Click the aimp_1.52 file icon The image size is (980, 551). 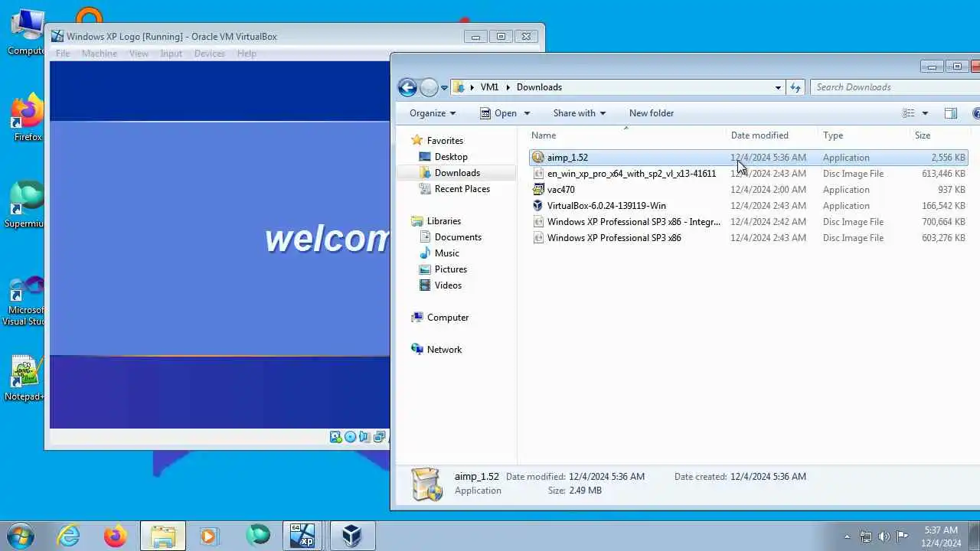(537, 158)
